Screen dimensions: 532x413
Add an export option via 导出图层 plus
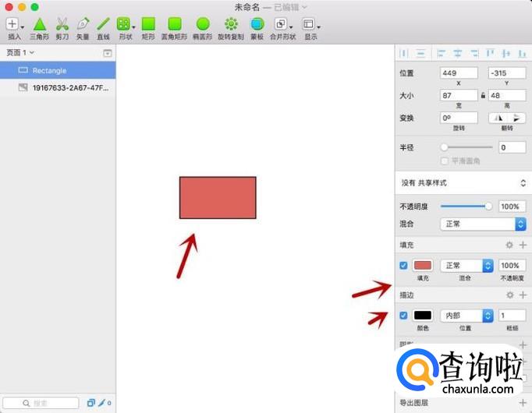coord(523,403)
